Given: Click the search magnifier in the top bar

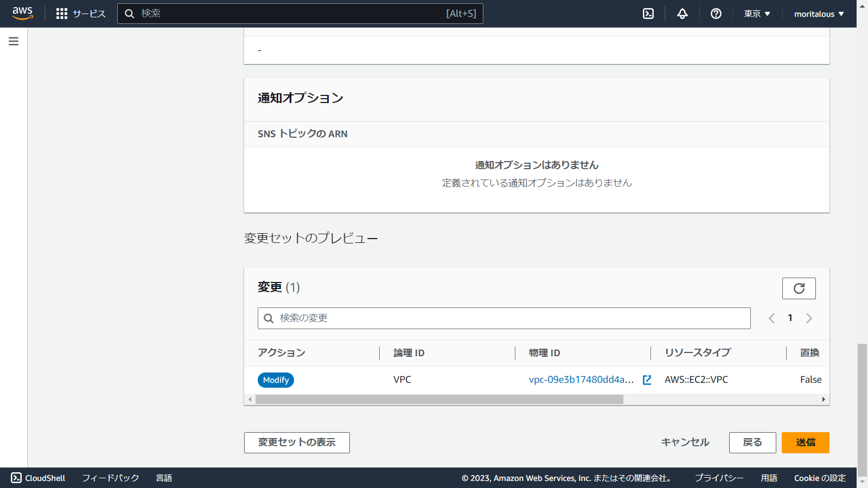Looking at the screenshot, I should [130, 14].
